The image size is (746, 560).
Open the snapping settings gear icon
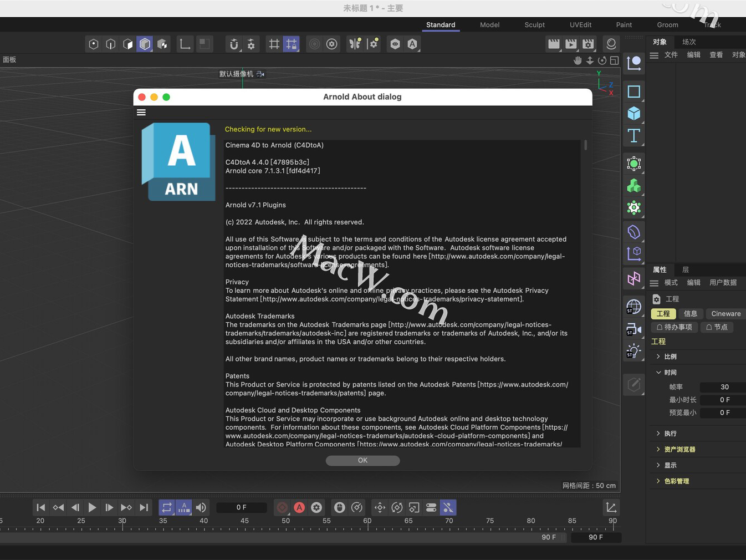[x=251, y=44]
